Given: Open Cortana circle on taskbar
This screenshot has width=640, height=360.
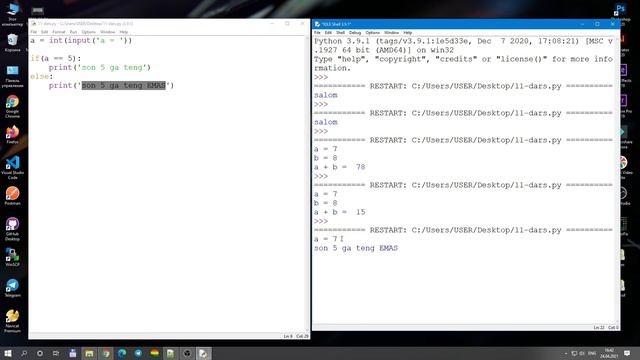Looking at the screenshot, I should click(40, 353).
